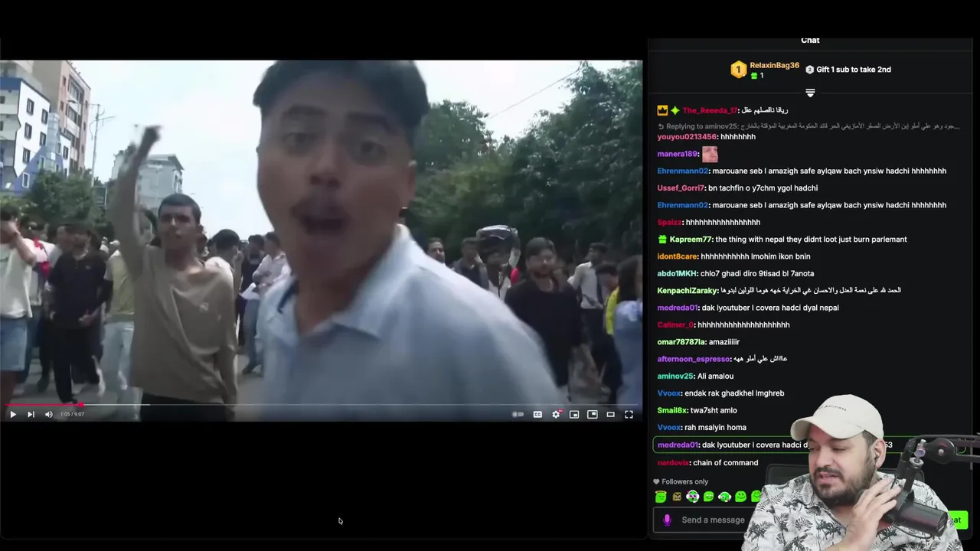Screen dimensions: 980x551
Task: Toggle closed captions CC button
Action: click(537, 414)
